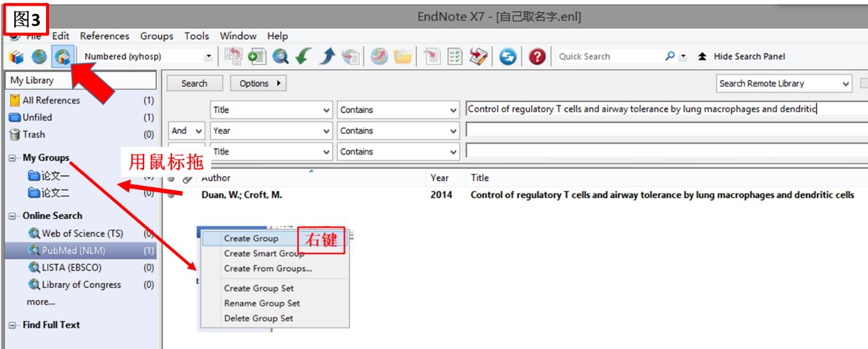Click inside the Quick Search field
This screenshot has height=349, width=868.
coord(609,57)
